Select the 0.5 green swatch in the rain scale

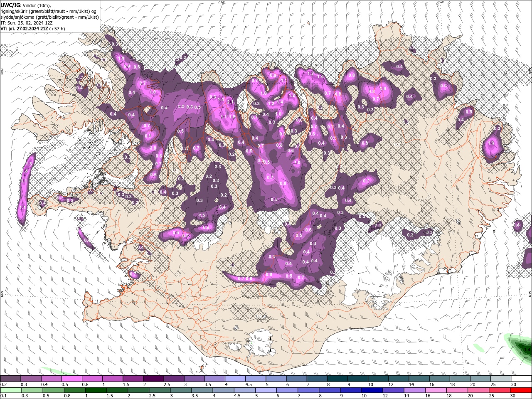pyautogui.click(x=53, y=390)
